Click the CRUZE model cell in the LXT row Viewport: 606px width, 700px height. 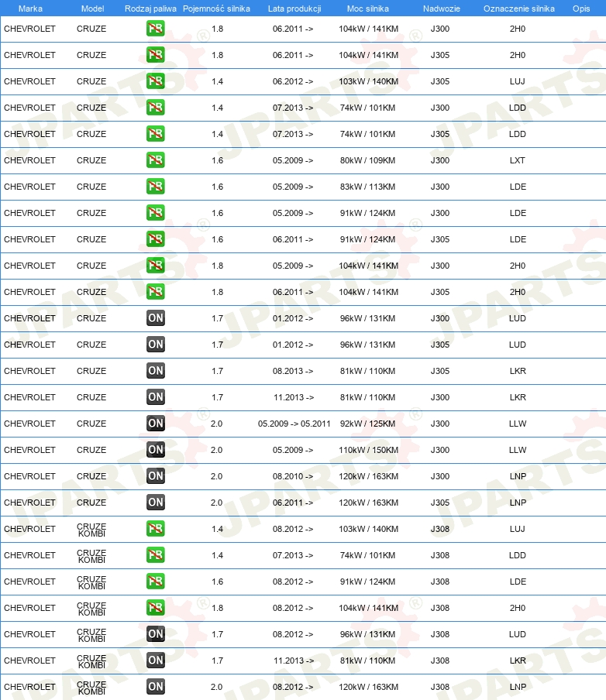(91, 160)
